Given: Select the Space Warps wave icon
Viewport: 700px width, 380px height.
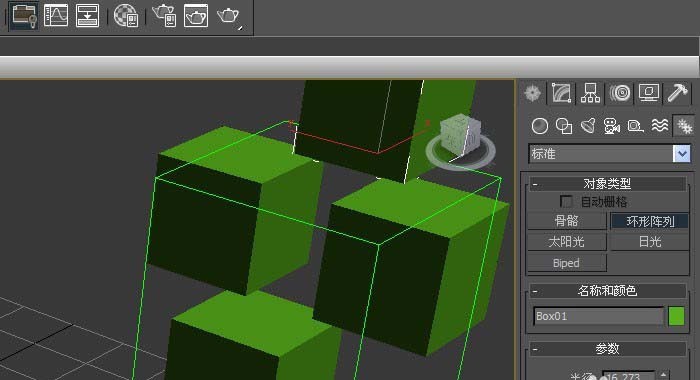Looking at the screenshot, I should click(659, 126).
